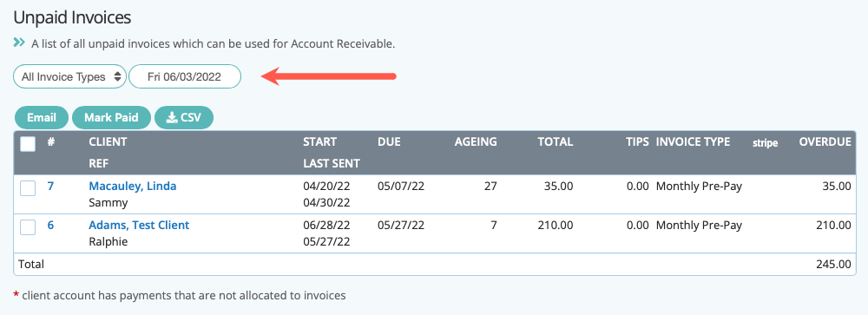Click the Sammy reference text

pyautogui.click(x=108, y=203)
